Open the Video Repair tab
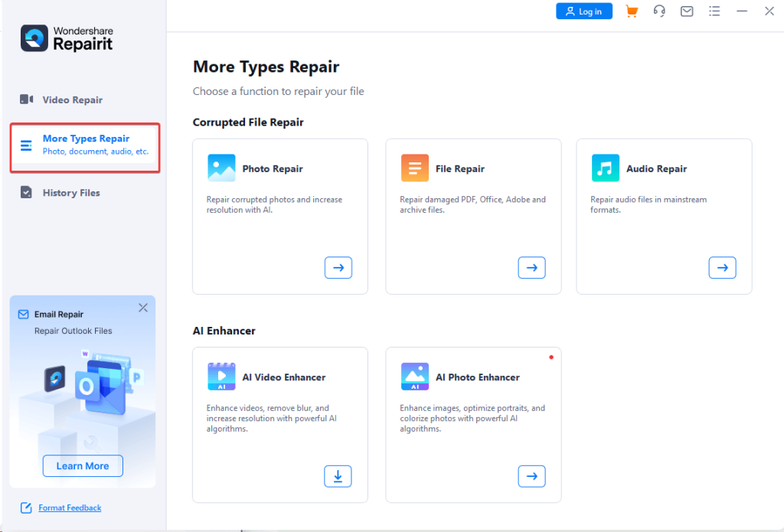The width and height of the screenshot is (784, 532). click(x=72, y=100)
